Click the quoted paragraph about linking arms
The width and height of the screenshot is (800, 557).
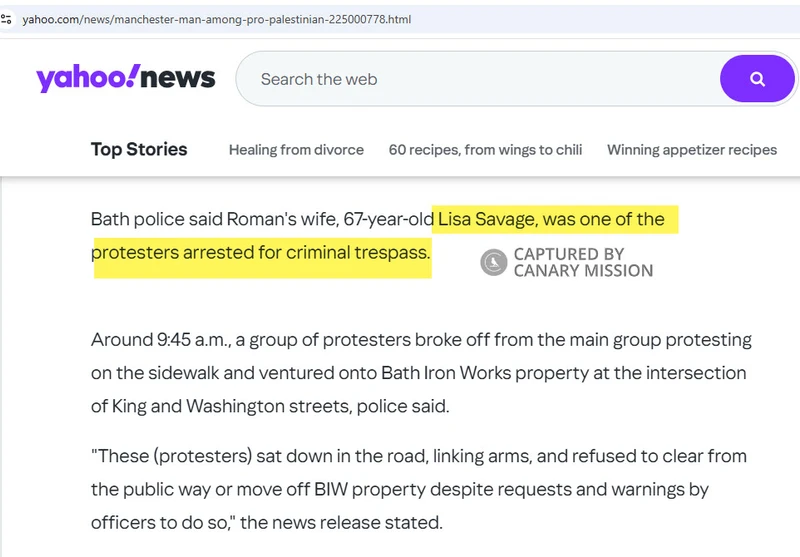point(419,489)
